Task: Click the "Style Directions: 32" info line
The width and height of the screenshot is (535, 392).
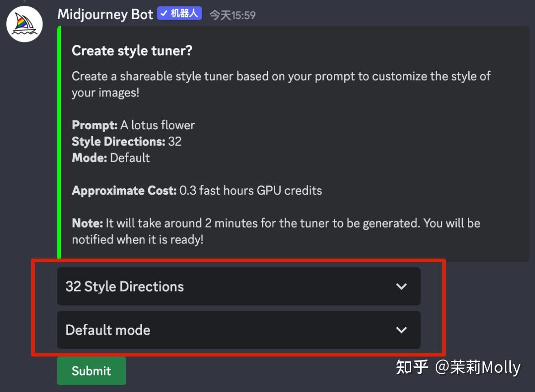Action: click(x=126, y=142)
